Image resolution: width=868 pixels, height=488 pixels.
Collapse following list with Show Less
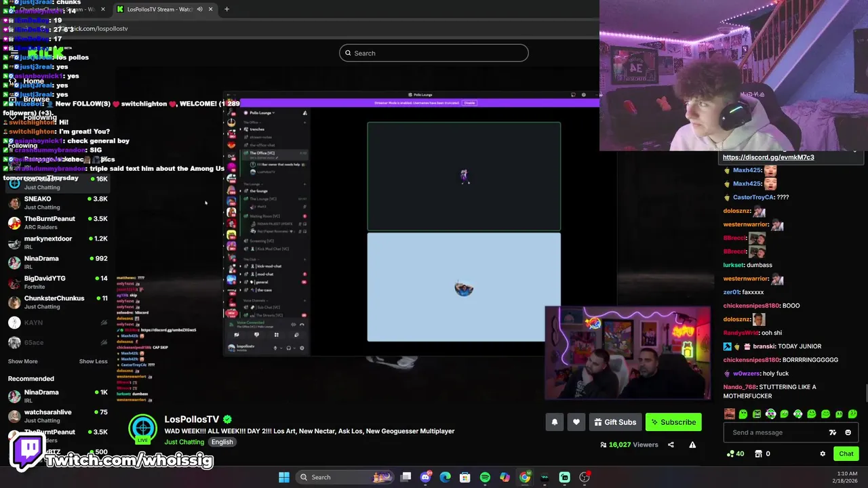(x=93, y=361)
